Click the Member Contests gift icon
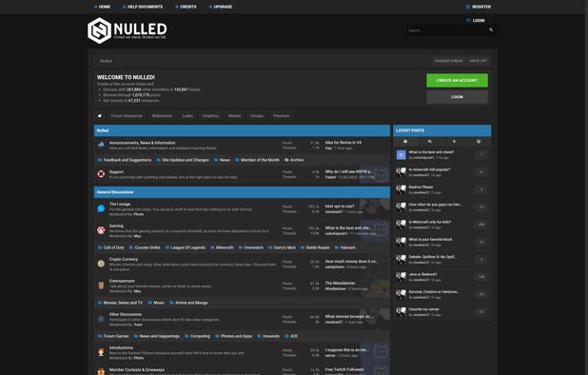 coord(101,371)
